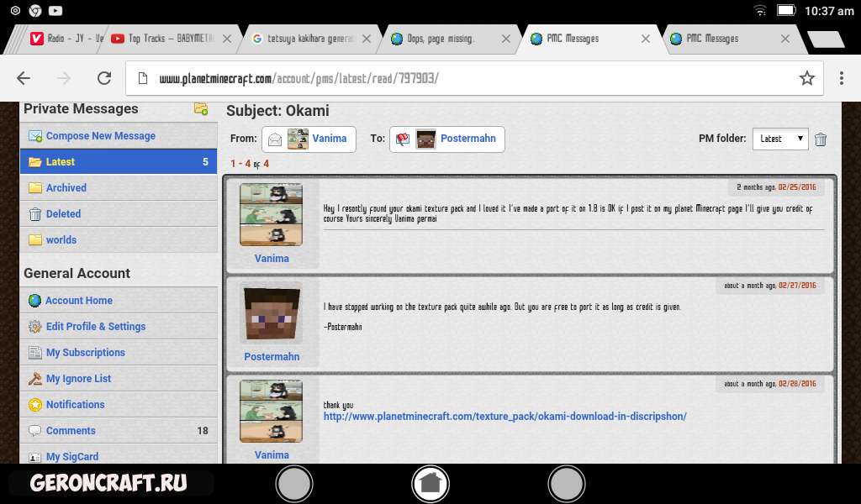
Task: Open Compose New Message
Action: 100,136
